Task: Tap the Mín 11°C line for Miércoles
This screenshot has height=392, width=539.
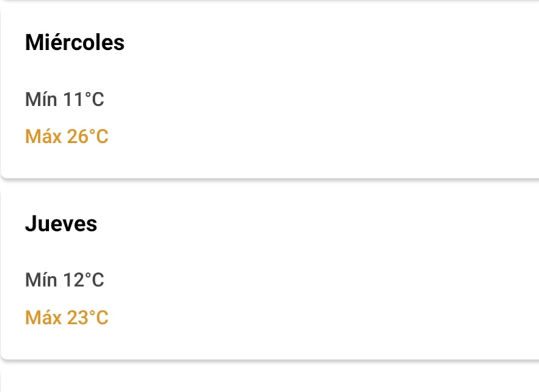Action: pyautogui.click(x=64, y=99)
